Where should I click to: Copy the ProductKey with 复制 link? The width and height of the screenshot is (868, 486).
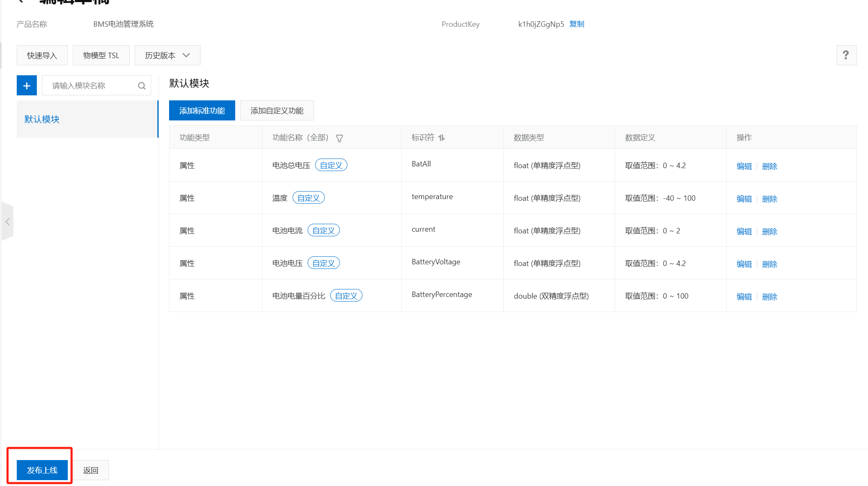coord(576,24)
